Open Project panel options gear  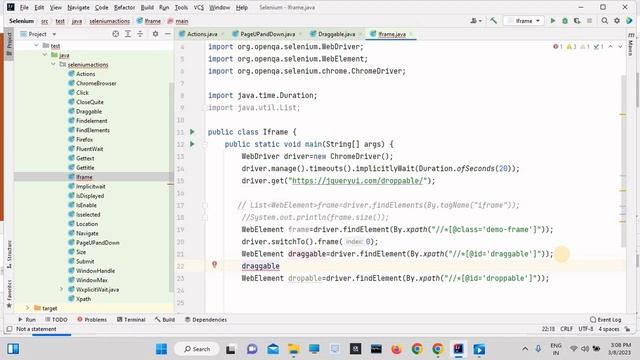155,34
